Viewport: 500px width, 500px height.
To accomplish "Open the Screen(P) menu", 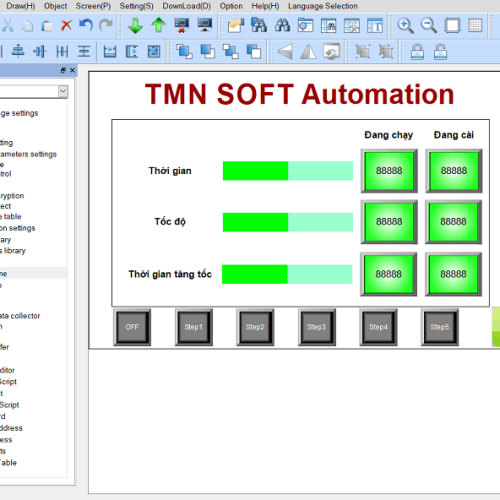I will click(x=93, y=6).
